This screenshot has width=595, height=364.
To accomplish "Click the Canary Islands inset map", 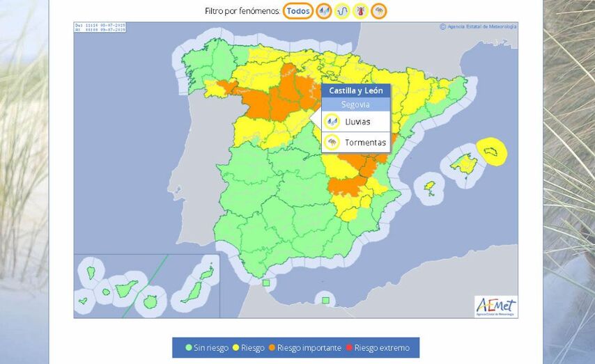I will point(146,286).
